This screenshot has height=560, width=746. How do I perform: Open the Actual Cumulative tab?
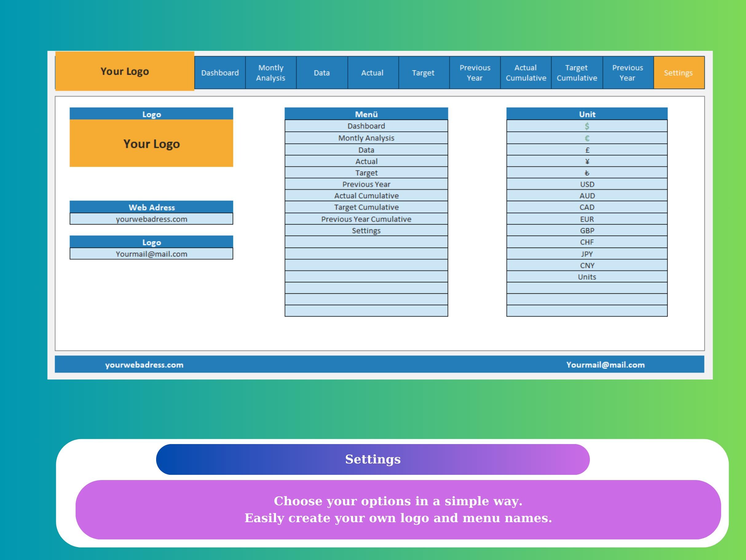click(525, 73)
